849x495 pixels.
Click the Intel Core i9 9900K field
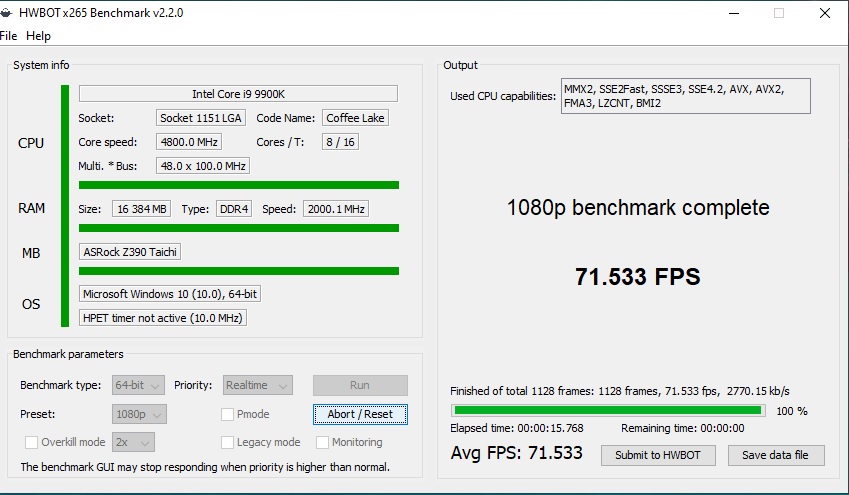click(x=238, y=94)
